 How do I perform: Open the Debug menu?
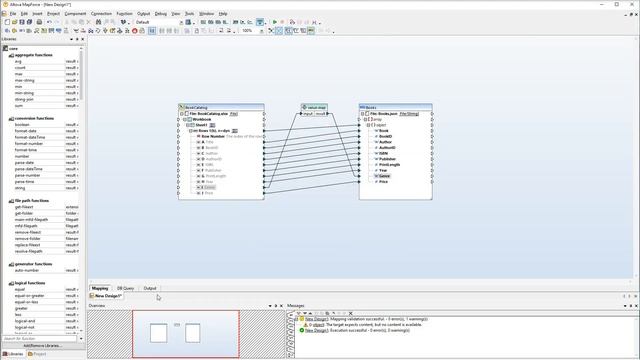[161, 13]
